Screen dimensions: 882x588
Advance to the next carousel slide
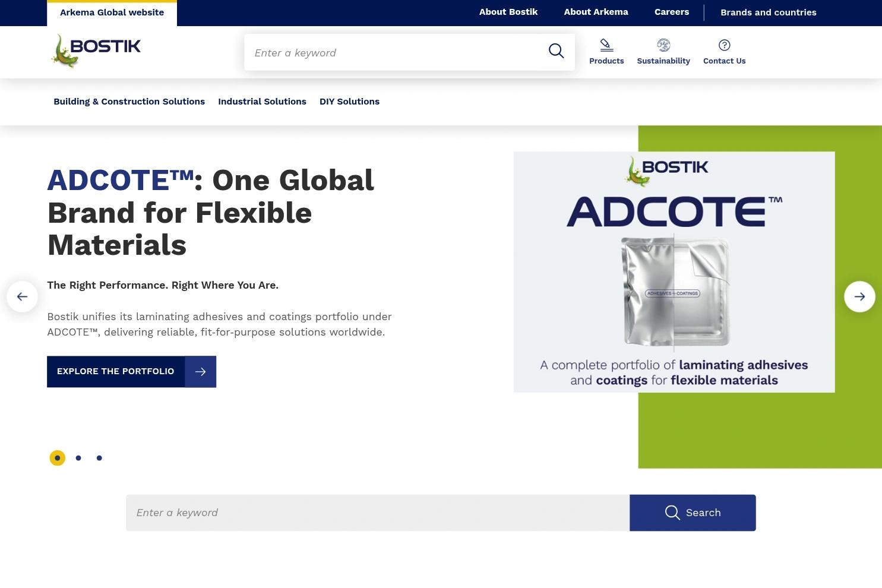click(x=859, y=296)
